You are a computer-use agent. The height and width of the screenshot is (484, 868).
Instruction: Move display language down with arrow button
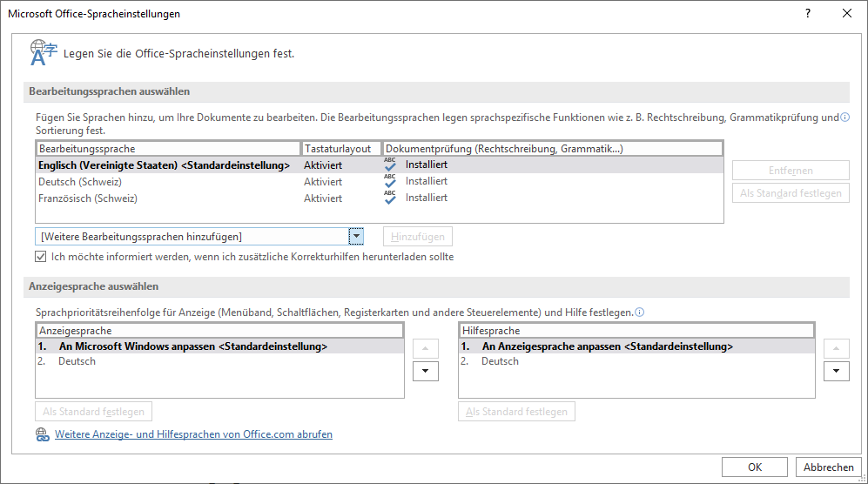pyautogui.click(x=423, y=370)
